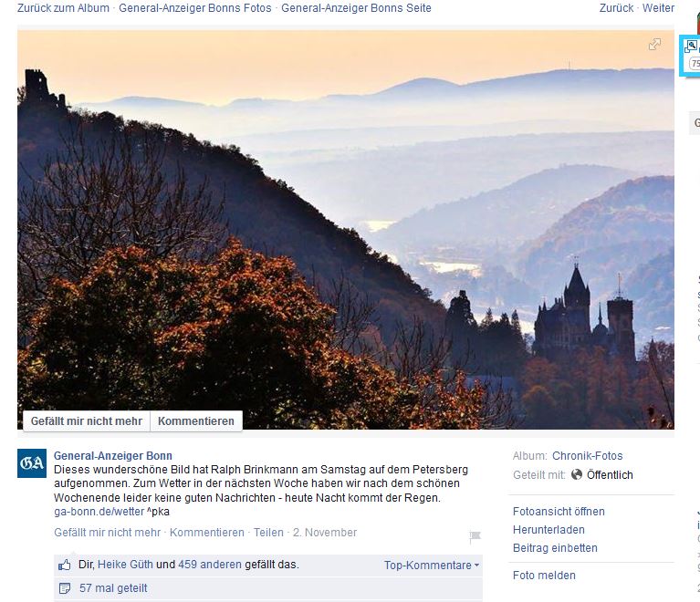The width and height of the screenshot is (700, 602).
Task: Click the thumbs-up like icon
Action: point(65,566)
